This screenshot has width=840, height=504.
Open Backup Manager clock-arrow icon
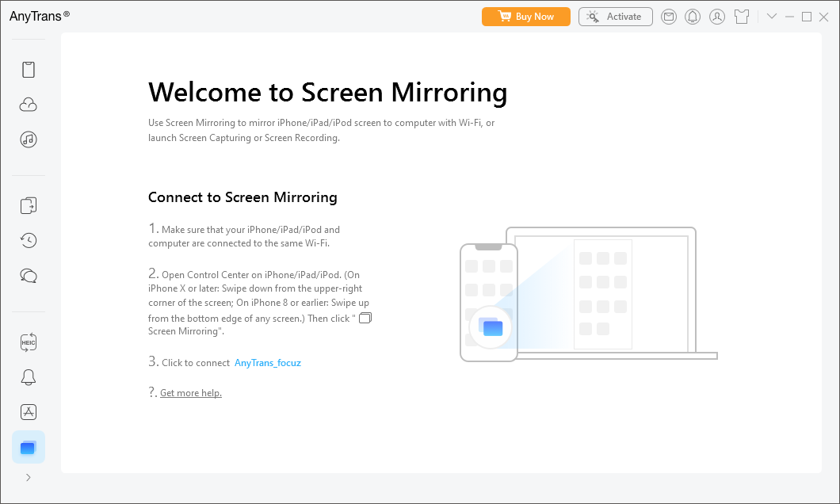tap(29, 240)
